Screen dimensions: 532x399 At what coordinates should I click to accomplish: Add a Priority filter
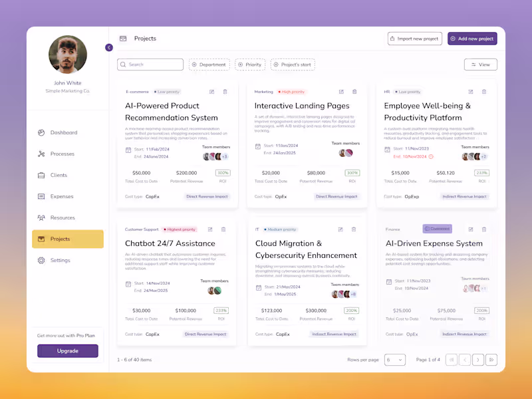(x=250, y=65)
